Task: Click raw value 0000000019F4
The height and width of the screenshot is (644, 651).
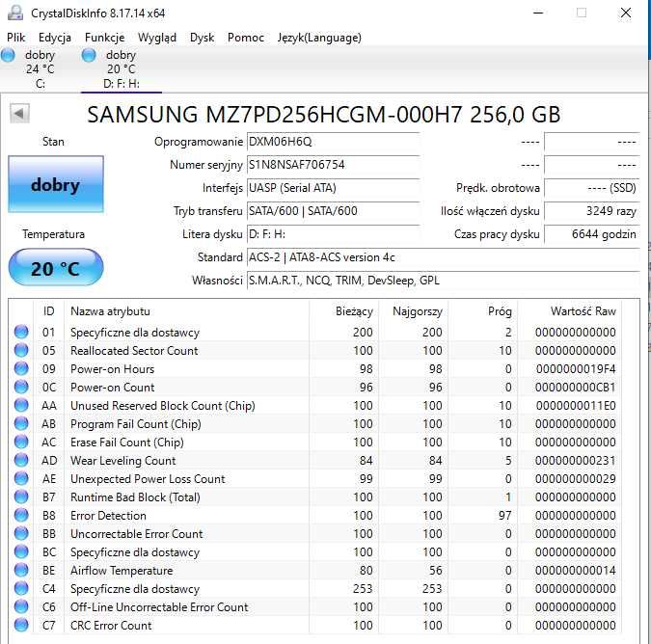Action: pos(576,369)
